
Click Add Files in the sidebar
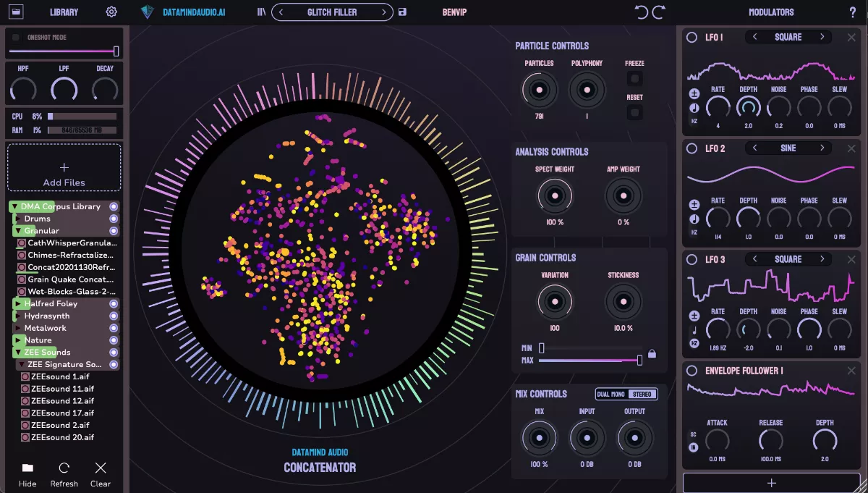[64, 169]
